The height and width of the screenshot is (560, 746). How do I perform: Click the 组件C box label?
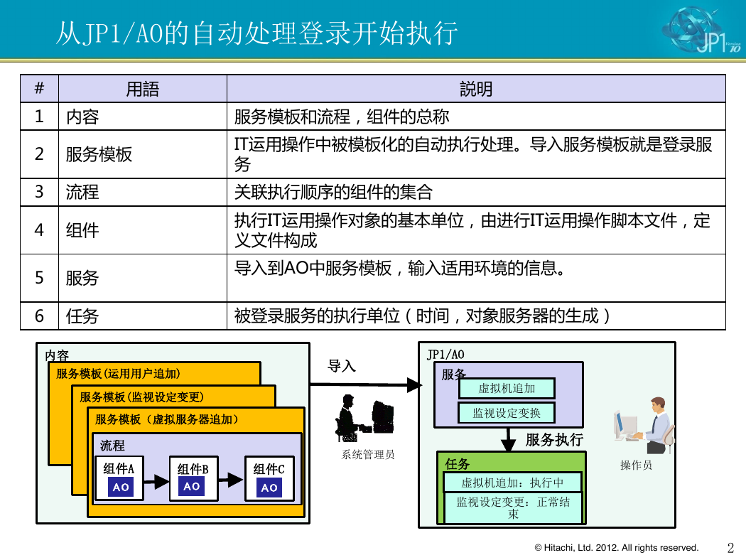tap(269, 469)
